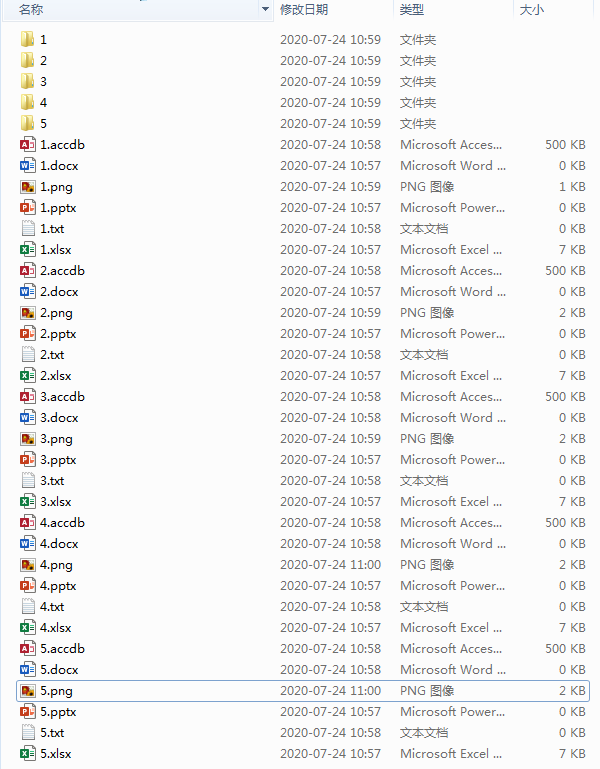Click the text file icon of 3.txt

coord(28,481)
